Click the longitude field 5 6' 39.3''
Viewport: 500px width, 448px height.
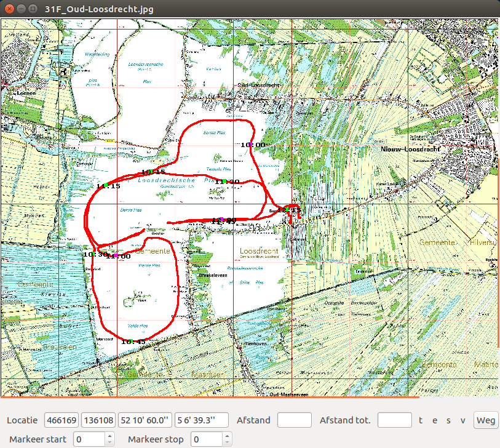(x=201, y=420)
